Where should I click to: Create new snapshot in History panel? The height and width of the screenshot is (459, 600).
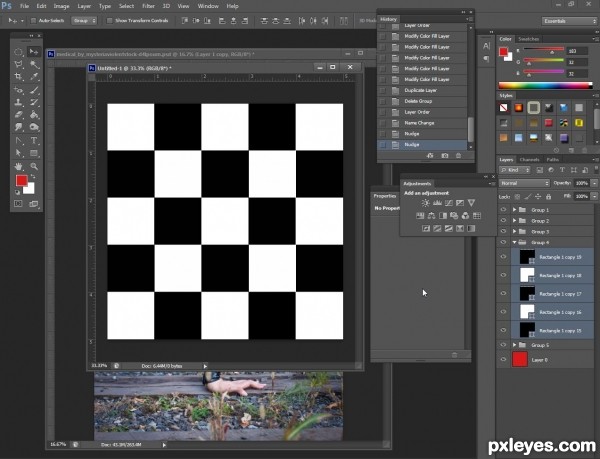(445, 156)
